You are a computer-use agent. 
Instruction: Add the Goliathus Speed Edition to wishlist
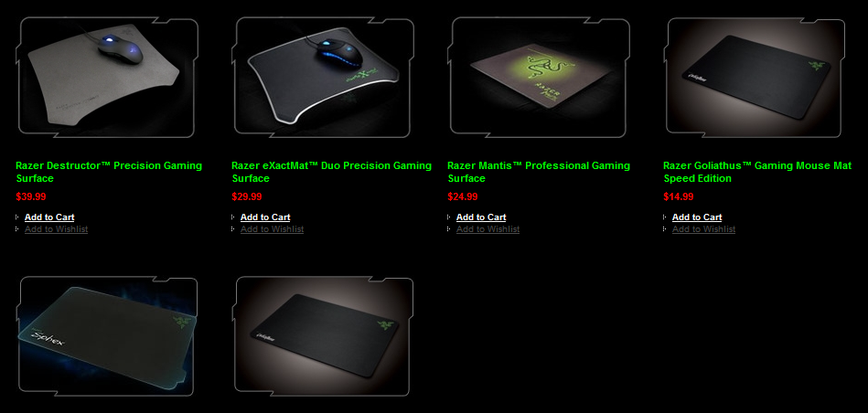pyautogui.click(x=703, y=229)
